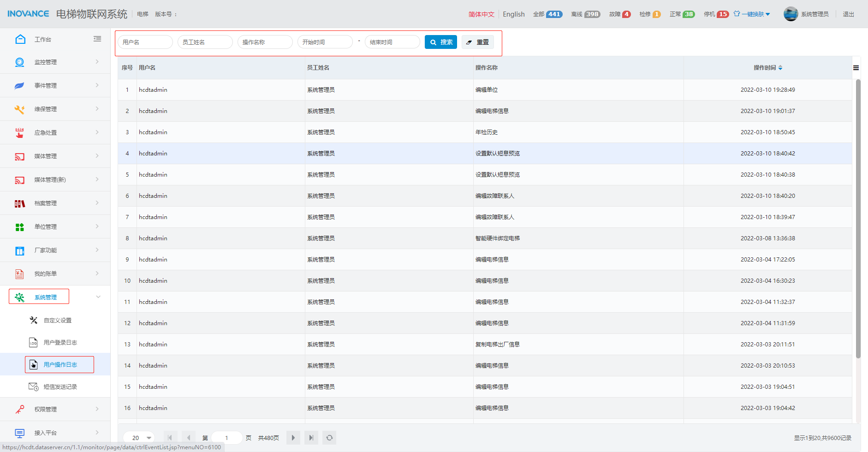Viewport: 868px width, 452px height.
Task: Open the SMS sending records menu item
Action: pos(60,387)
